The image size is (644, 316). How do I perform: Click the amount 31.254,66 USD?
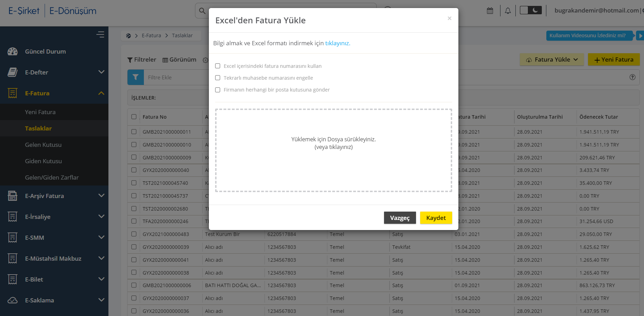pos(596,221)
